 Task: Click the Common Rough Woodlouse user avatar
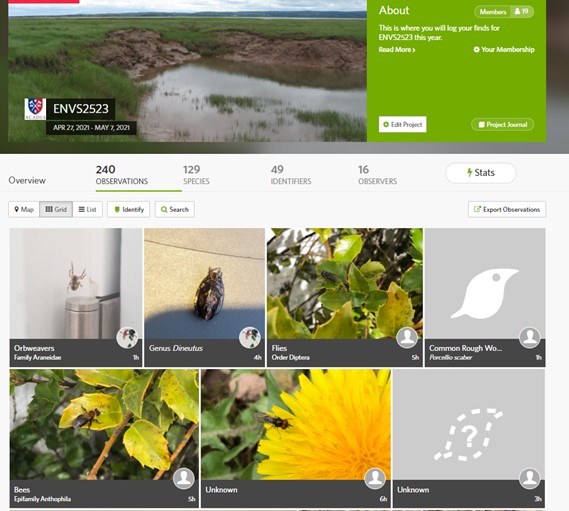click(530, 338)
